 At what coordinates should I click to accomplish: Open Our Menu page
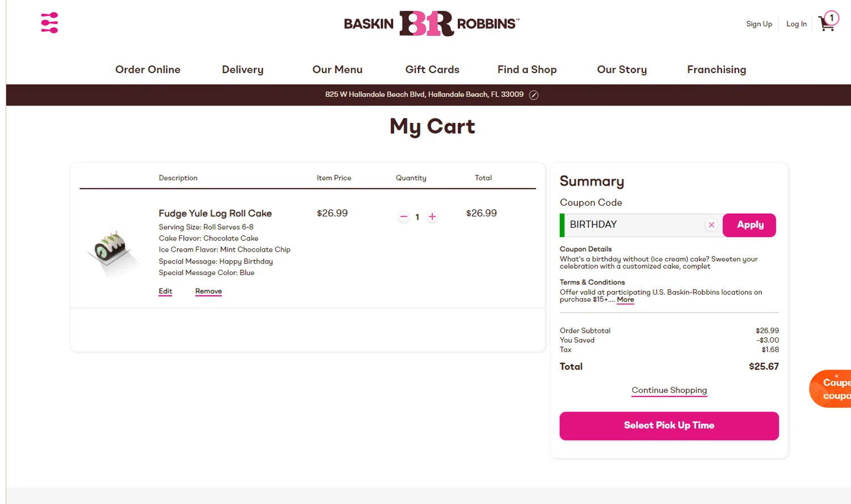338,70
